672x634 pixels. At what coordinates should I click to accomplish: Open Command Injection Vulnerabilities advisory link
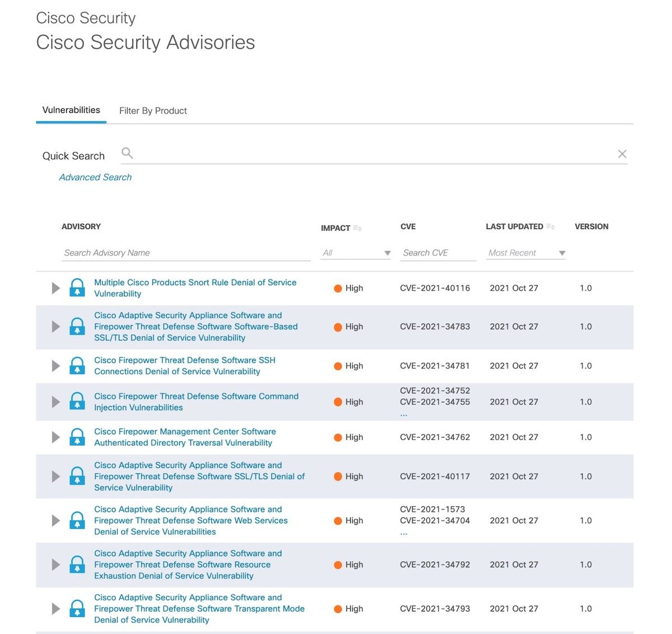point(197,402)
